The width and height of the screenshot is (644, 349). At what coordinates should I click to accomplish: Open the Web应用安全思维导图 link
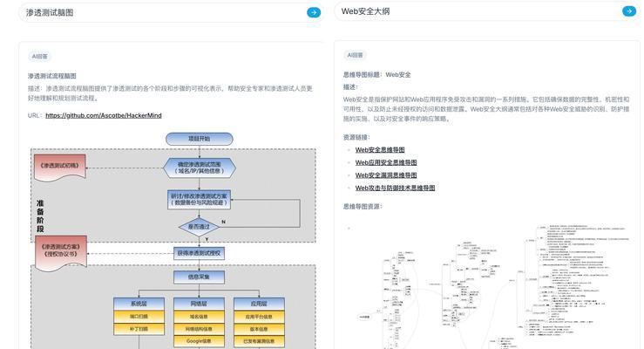(386, 162)
